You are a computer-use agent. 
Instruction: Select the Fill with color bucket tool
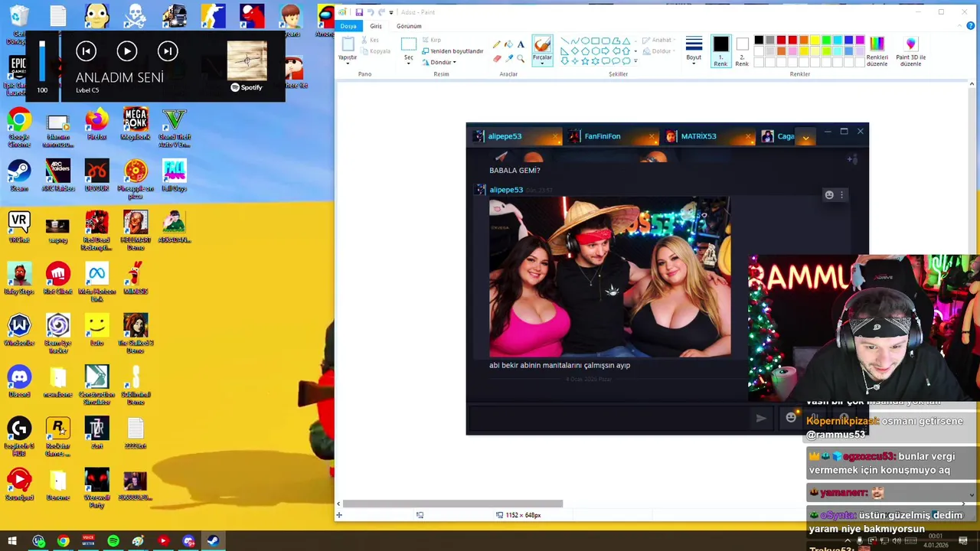[508, 44]
